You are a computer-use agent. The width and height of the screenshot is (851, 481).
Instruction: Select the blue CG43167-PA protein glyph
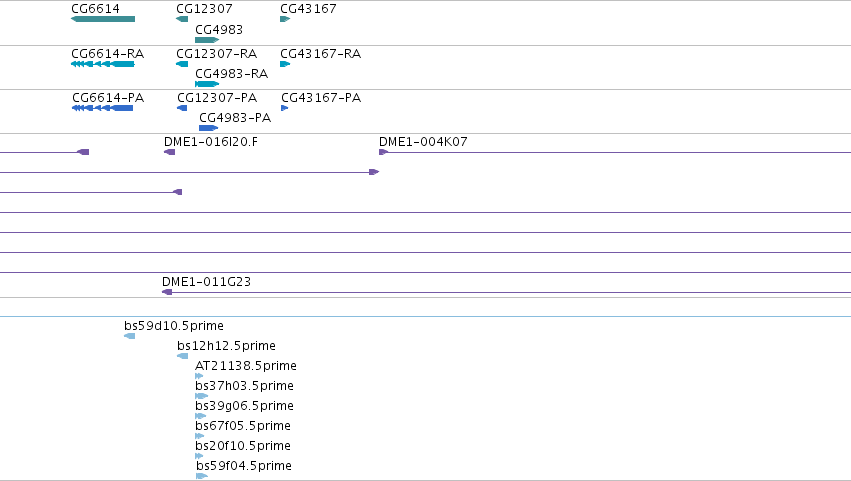click(x=285, y=108)
